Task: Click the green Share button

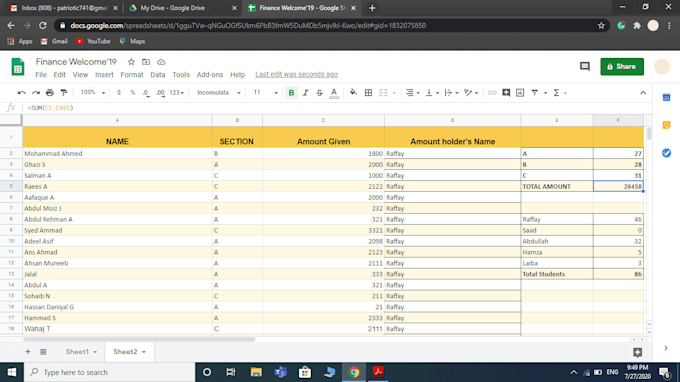Action: coord(622,67)
